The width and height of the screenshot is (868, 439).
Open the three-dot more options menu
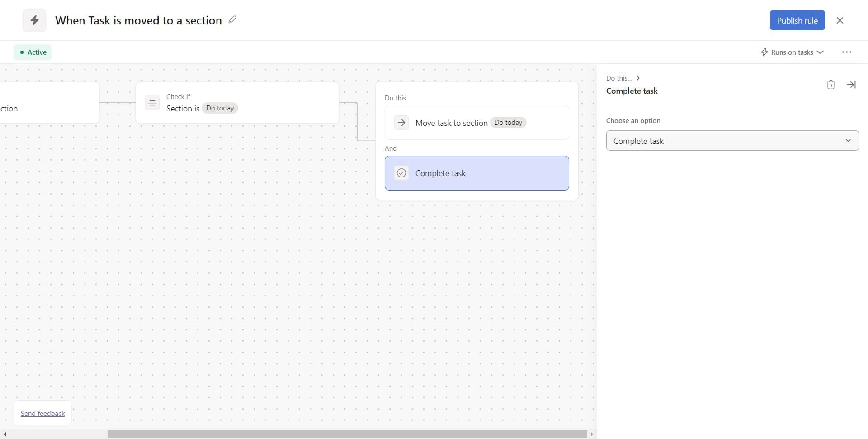[846, 52]
